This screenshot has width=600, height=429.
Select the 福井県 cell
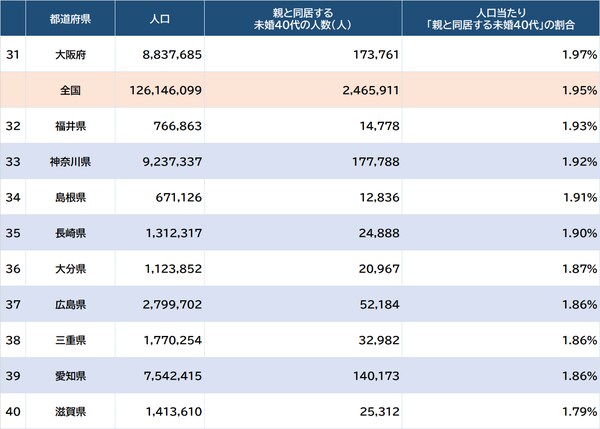click(x=69, y=126)
